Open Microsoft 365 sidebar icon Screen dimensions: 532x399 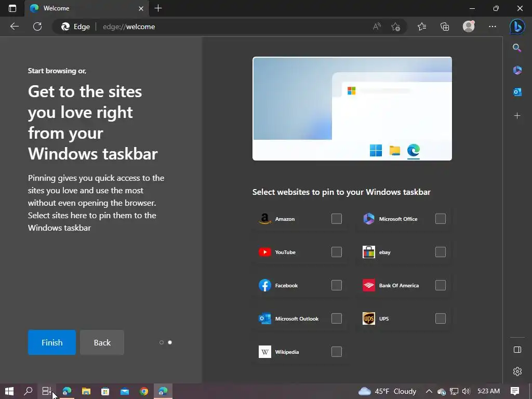[517, 70]
